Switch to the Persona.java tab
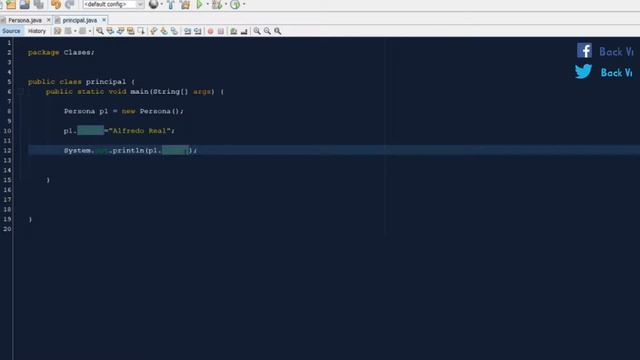 [25, 20]
